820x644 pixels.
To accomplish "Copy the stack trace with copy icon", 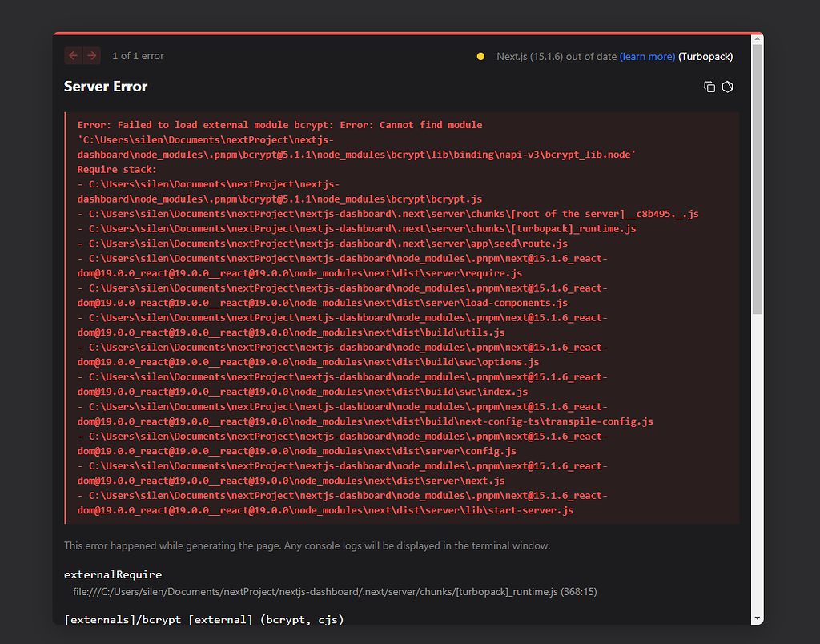I will click(709, 87).
